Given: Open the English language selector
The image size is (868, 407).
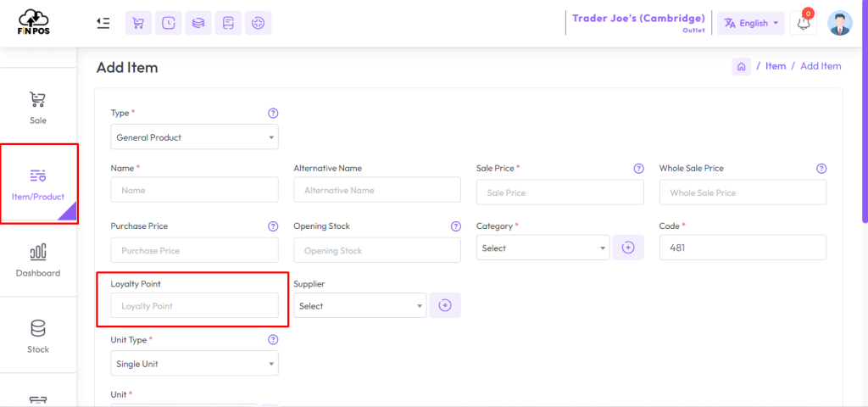Looking at the screenshot, I should (750, 23).
